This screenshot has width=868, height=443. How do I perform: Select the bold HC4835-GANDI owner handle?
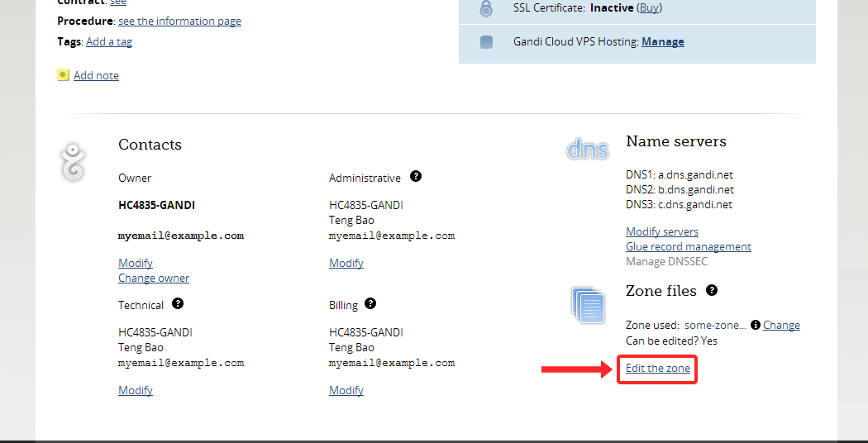click(x=157, y=206)
